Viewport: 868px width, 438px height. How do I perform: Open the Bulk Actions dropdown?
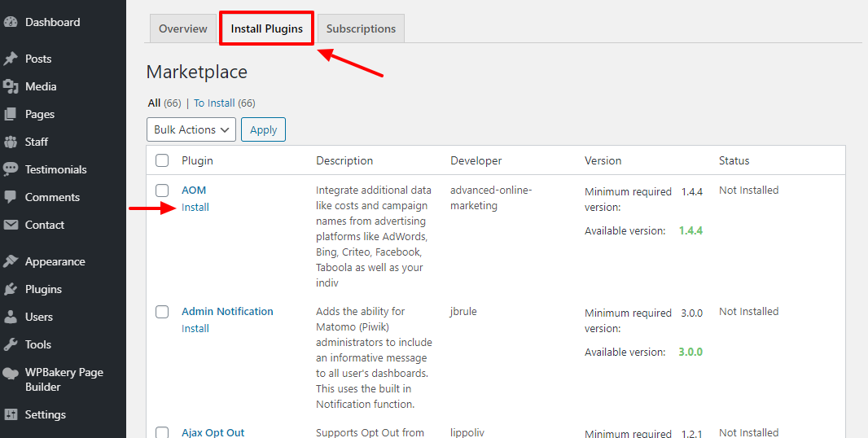tap(191, 129)
